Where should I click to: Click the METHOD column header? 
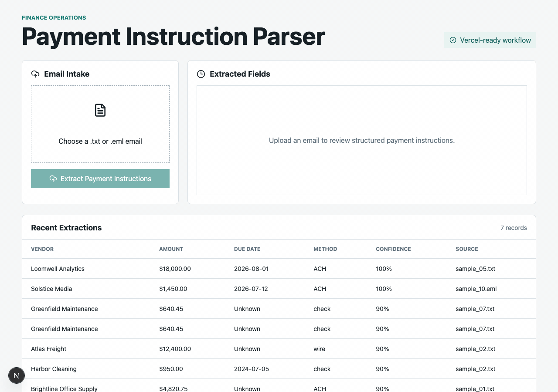point(325,249)
